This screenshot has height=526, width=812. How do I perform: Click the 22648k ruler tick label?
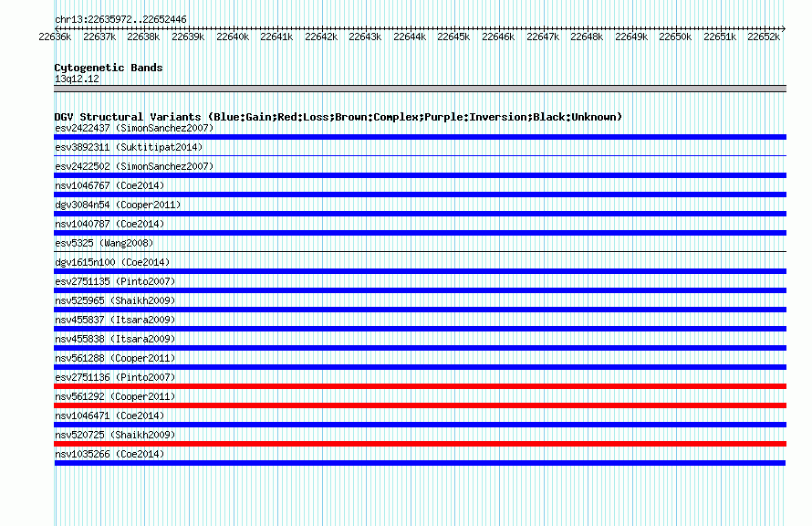point(587,37)
